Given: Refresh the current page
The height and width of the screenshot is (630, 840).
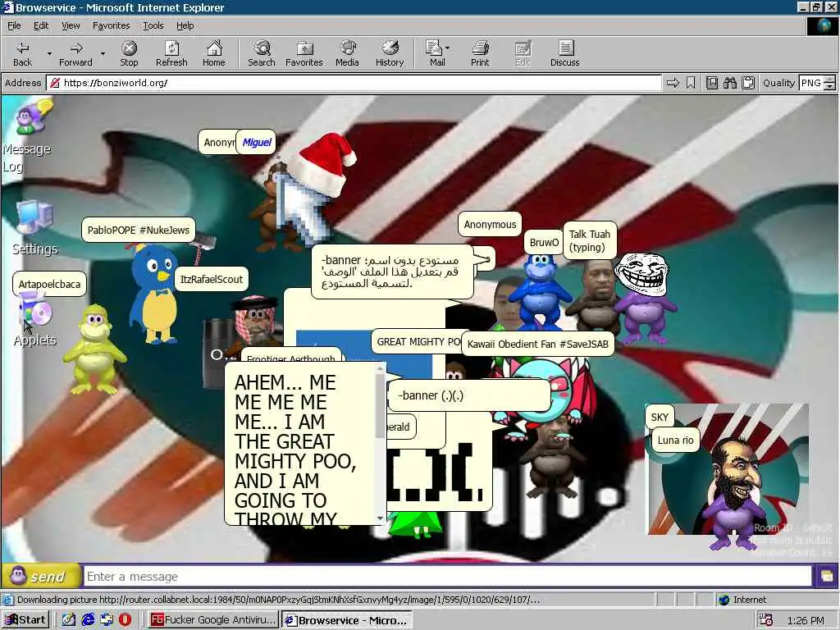Looking at the screenshot, I should [171, 53].
